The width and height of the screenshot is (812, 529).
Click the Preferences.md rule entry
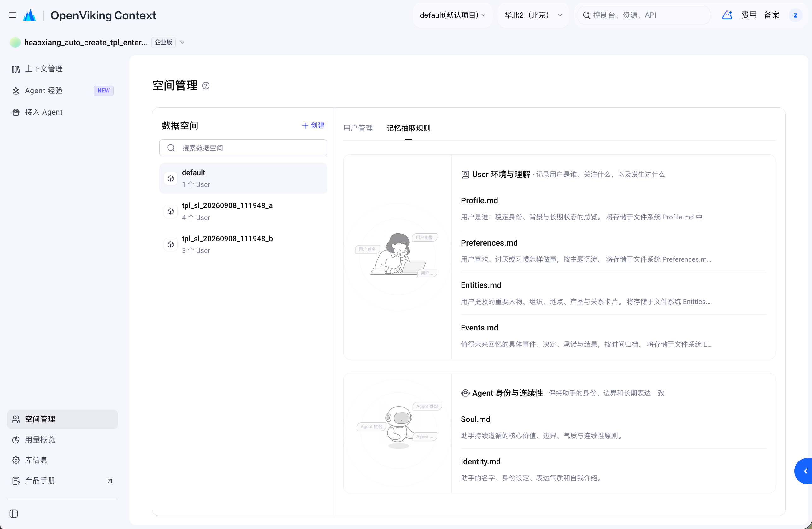click(614, 251)
